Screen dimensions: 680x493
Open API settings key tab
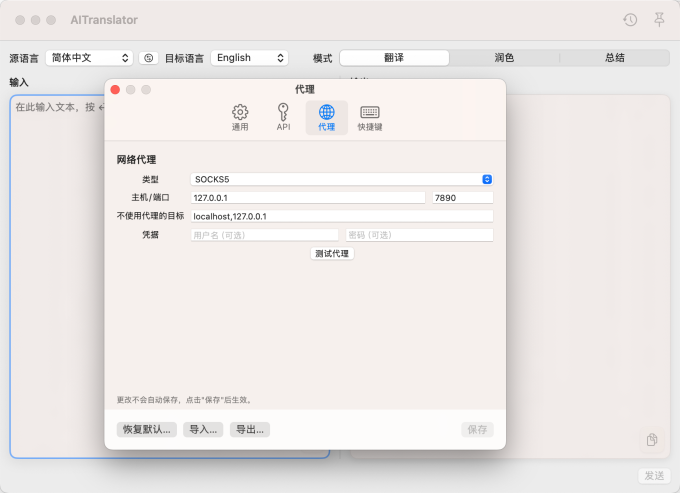[x=283, y=118]
